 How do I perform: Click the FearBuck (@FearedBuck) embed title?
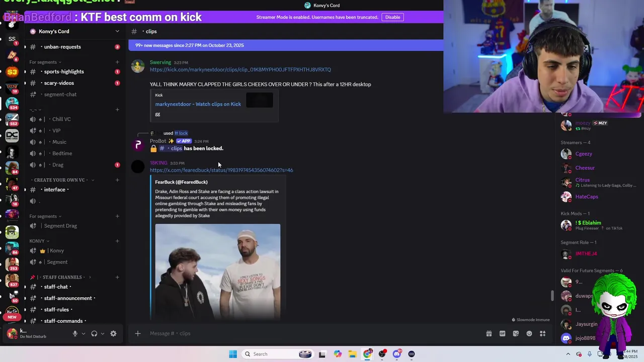(181, 182)
